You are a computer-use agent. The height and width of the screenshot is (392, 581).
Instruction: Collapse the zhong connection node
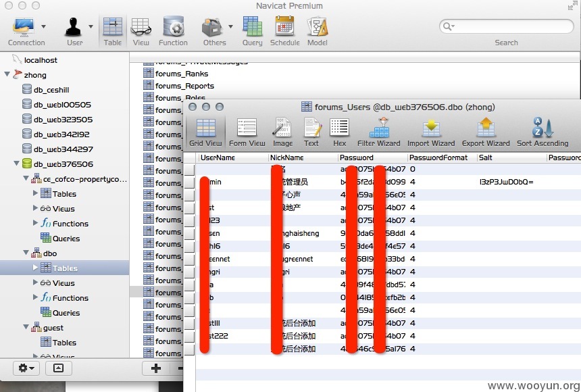pos(7,74)
